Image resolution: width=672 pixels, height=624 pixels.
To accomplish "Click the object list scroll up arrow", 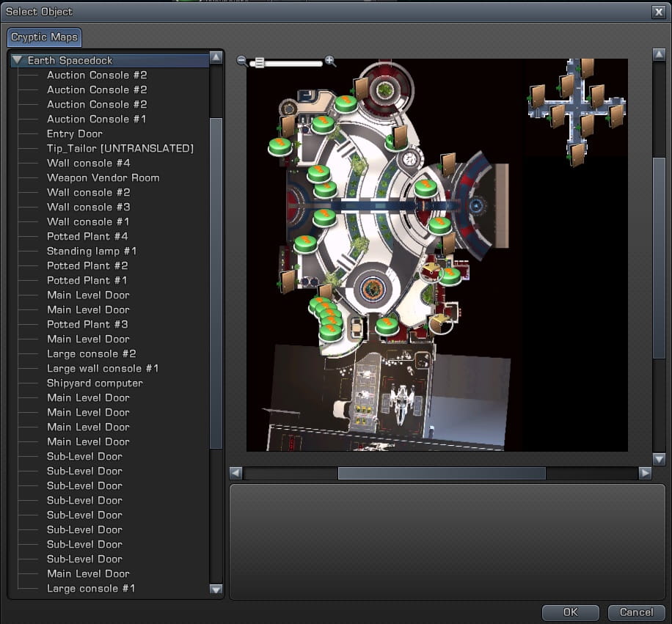I will pos(216,57).
